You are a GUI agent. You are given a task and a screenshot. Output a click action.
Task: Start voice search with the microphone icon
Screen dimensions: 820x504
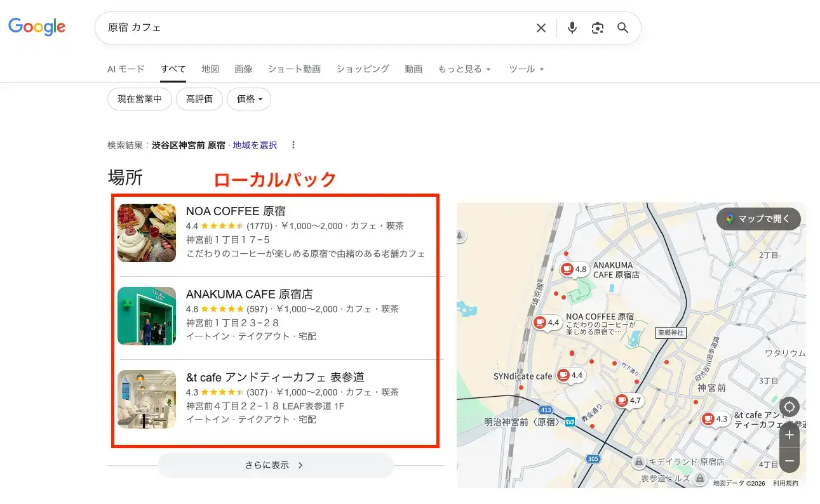tap(572, 28)
